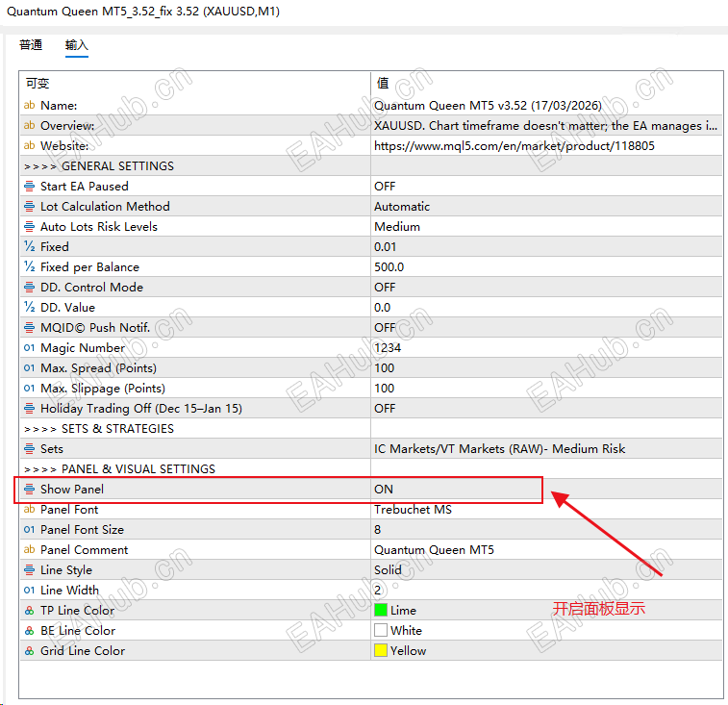Screen dimensions: 728x705
Task: Pick the Yellow color swatch
Action: [x=381, y=650]
